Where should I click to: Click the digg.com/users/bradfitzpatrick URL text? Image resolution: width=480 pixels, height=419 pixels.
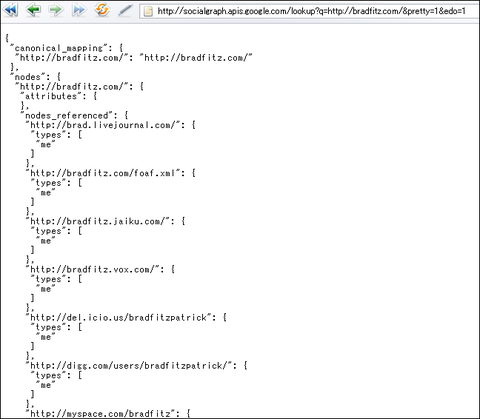click(129, 366)
